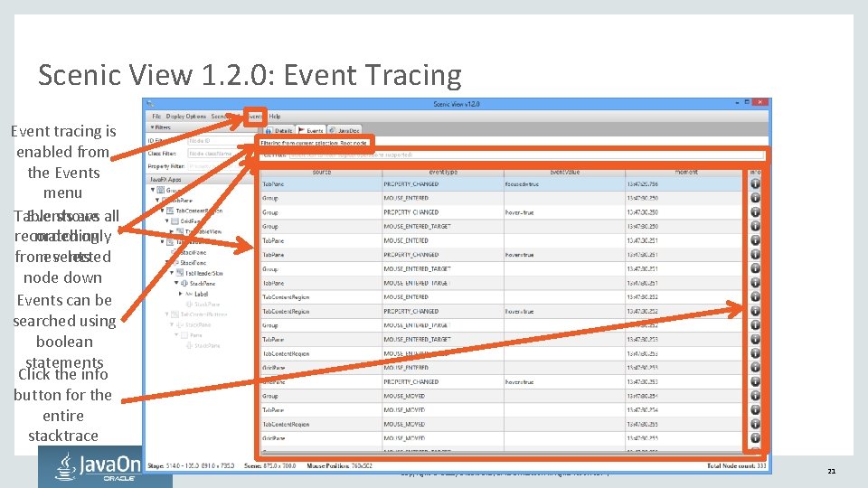Click info icon for Group MOUSE_MOVED row
This screenshot has width=868, height=488.
click(755, 396)
